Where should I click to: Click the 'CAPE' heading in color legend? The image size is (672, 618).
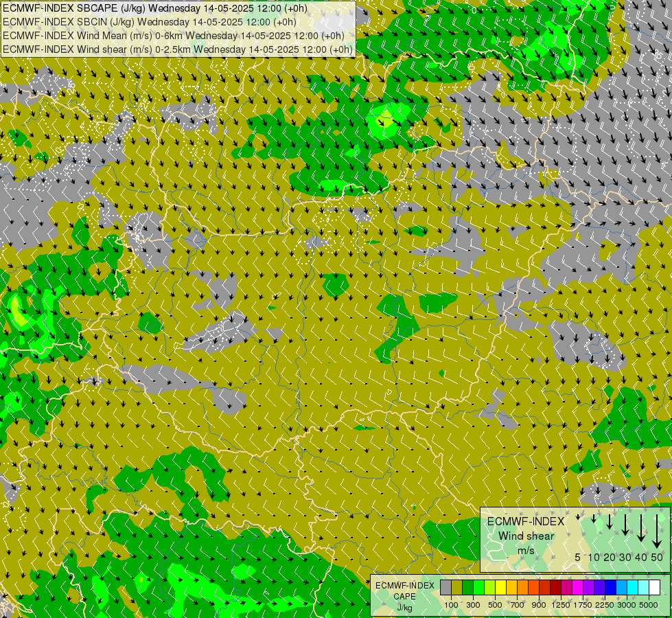[x=404, y=597]
